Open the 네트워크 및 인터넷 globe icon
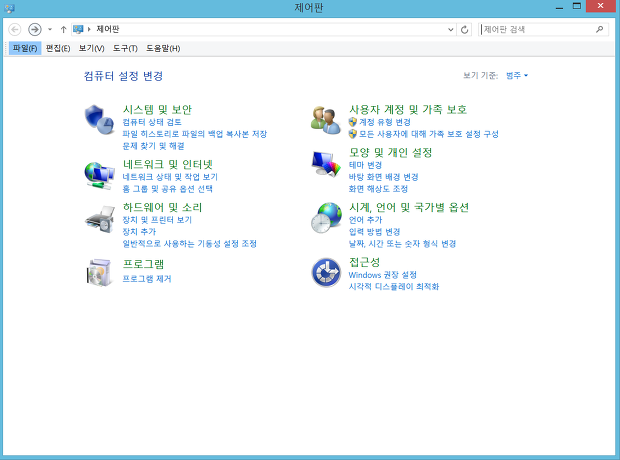620x460 pixels. point(100,175)
